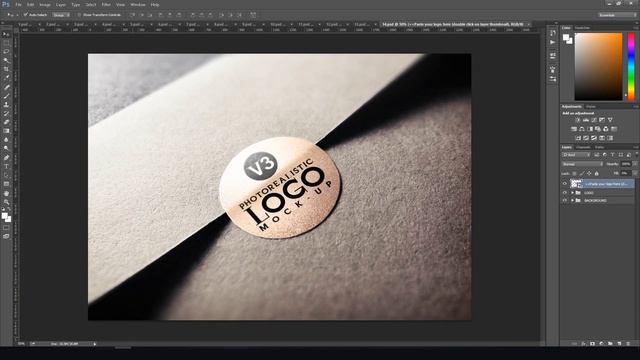Screen dimensions: 640x360
Task: Open the Edit menu
Action: tap(31, 4)
